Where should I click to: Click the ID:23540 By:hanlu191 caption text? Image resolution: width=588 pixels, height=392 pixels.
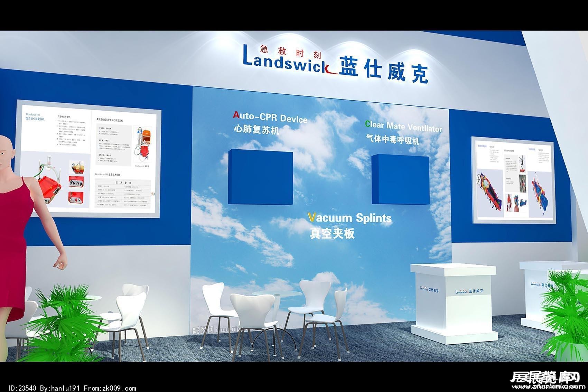[x=72, y=388]
